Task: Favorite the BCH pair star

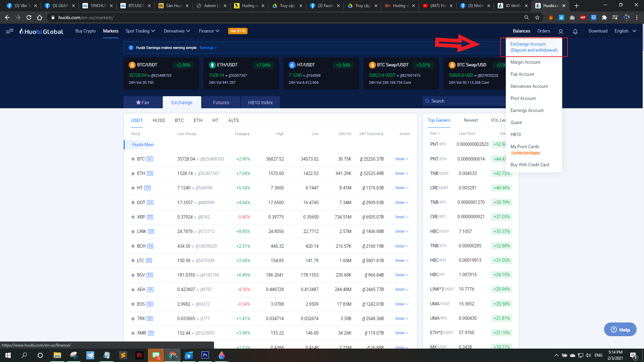Action: point(133,246)
